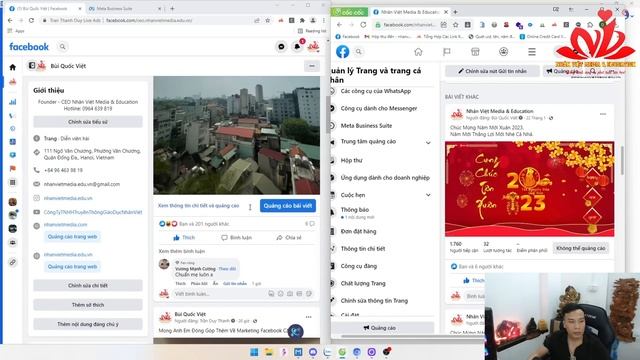Screen dimensions: 640x360
Task: Click Chỉnh sửa tiểu sử button
Action: [x=88, y=122]
